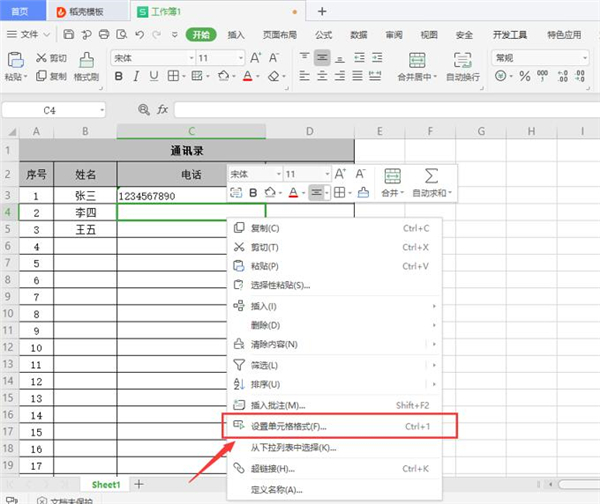Click the insert function fx icon
600x504 pixels.
tap(161, 109)
